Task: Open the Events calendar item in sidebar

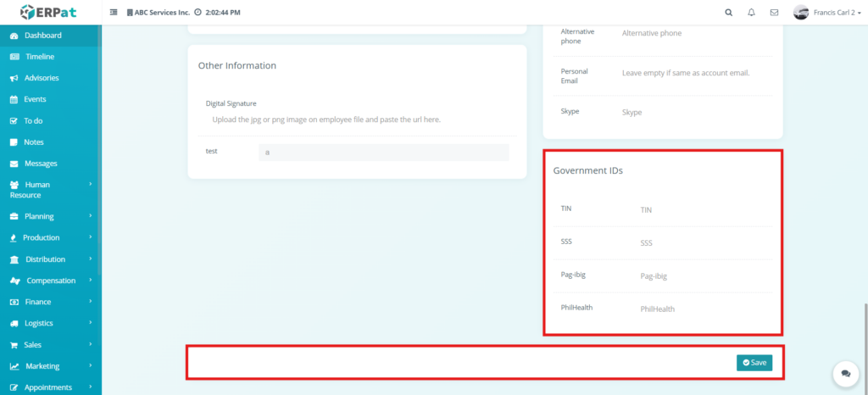Action: pos(35,99)
